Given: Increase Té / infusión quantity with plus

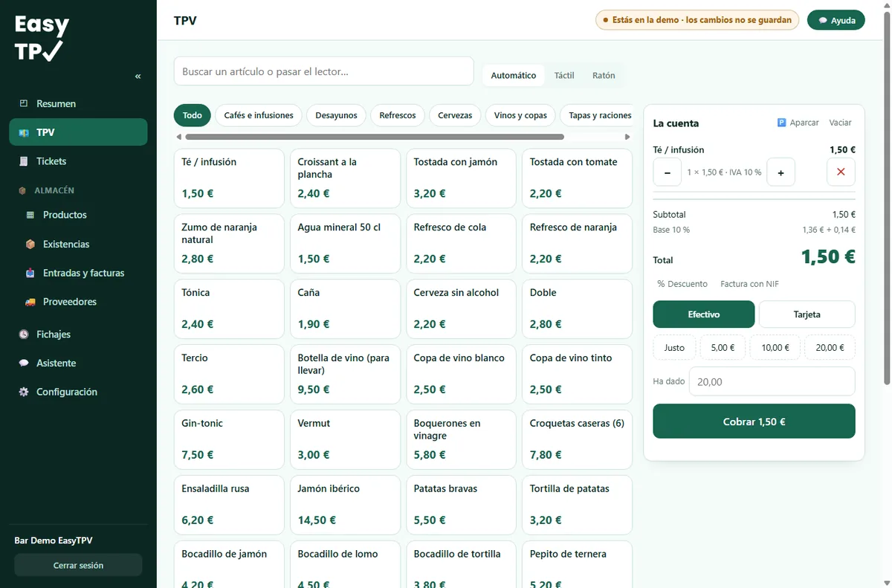Looking at the screenshot, I should tap(780, 172).
